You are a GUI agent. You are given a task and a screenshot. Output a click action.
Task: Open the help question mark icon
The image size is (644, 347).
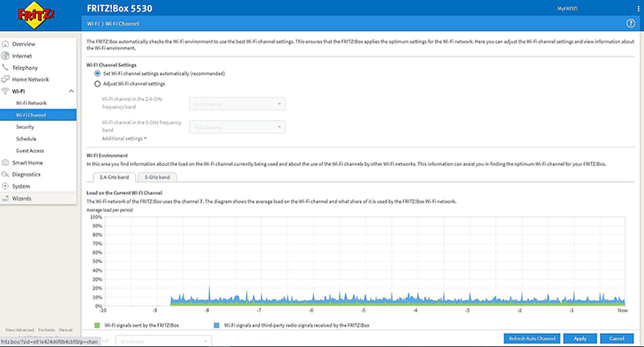[631, 24]
